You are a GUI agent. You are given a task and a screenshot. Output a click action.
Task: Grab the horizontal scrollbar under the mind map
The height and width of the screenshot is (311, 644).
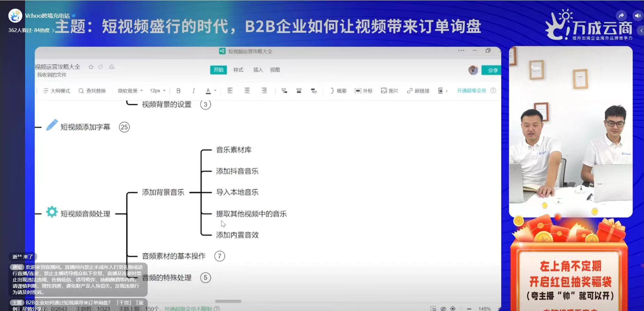(228, 301)
